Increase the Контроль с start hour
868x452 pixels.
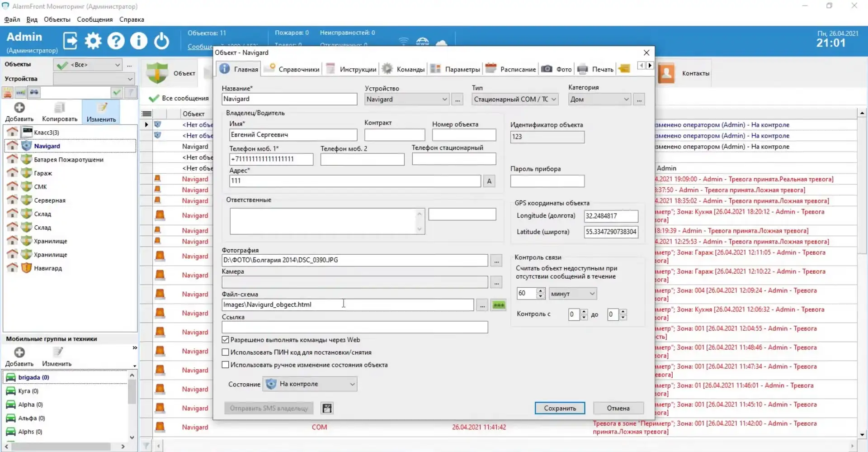(584, 312)
